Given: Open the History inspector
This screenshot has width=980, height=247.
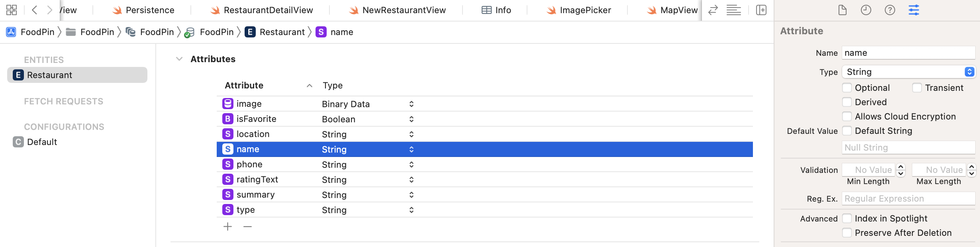Looking at the screenshot, I should [866, 10].
